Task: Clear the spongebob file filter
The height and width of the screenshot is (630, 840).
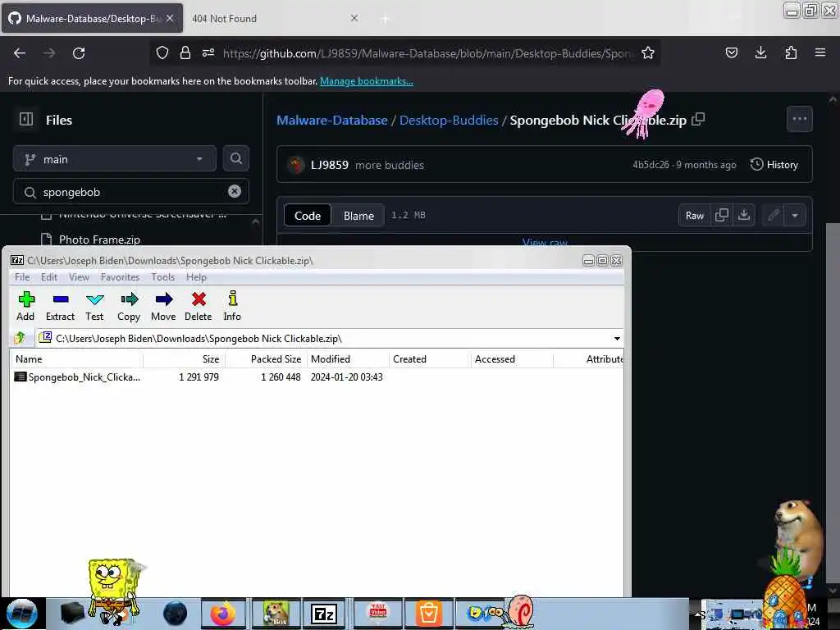Action: pyautogui.click(x=235, y=192)
